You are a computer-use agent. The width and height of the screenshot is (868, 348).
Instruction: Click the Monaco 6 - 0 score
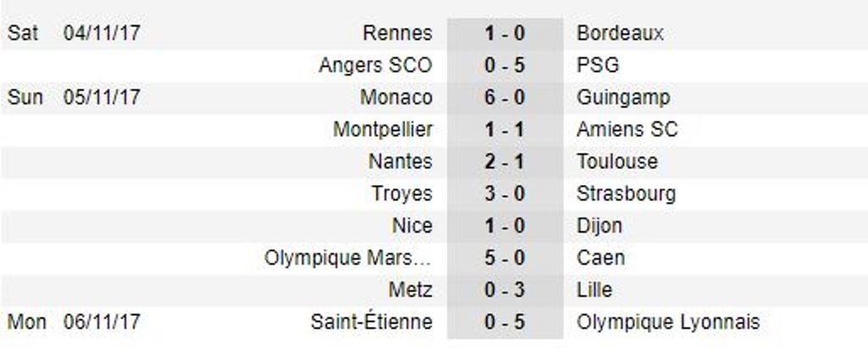coord(504,98)
